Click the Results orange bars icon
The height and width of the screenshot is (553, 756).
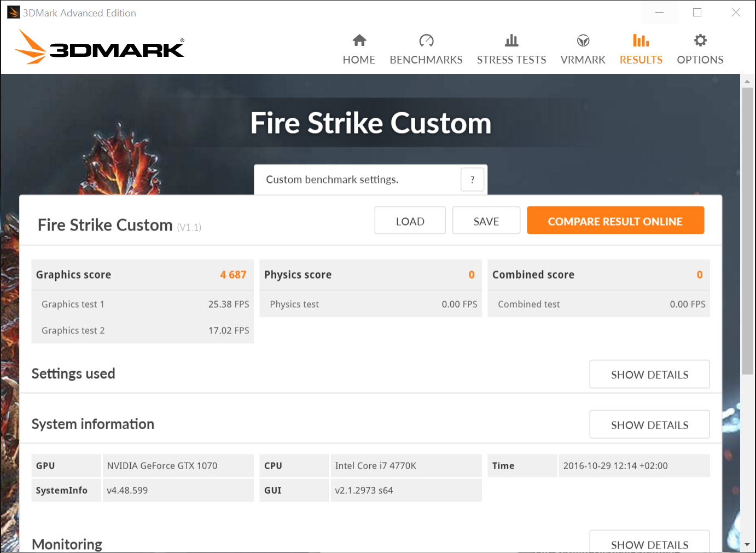(641, 40)
